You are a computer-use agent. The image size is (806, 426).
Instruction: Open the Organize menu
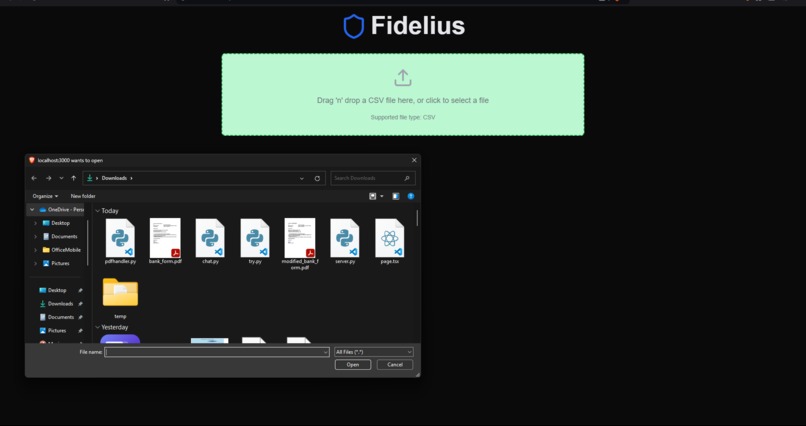pos(45,196)
